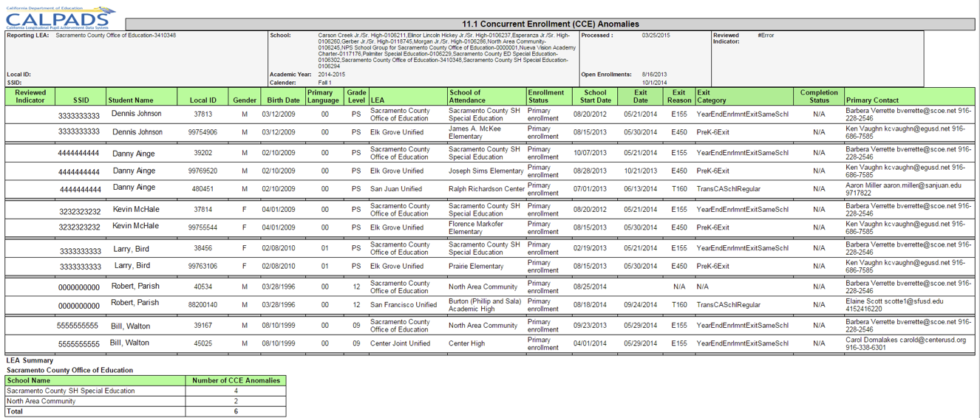The width and height of the screenshot is (980, 418).
Task: Select Local ID 37813
Action: pyautogui.click(x=203, y=114)
